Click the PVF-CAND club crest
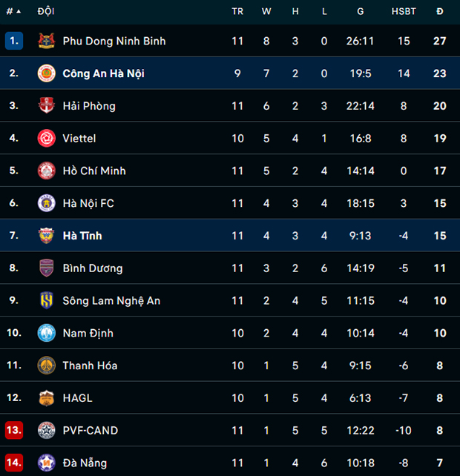The width and height of the screenshot is (460, 476). 47,430
